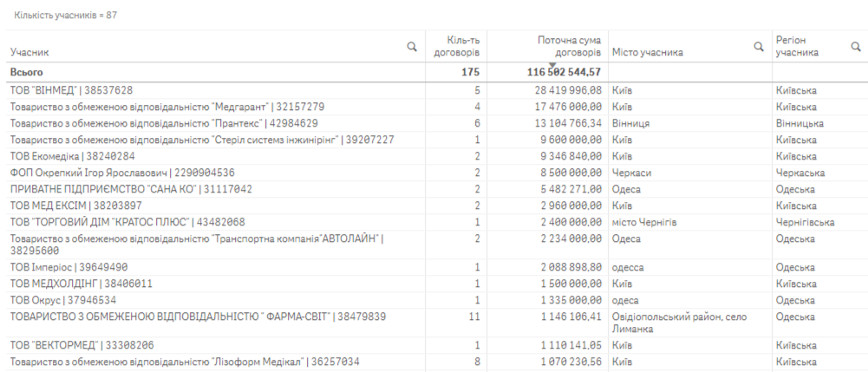Screen dimensions: 868x372
Task: Click the Регіон учасника column header
Action: coord(797,46)
